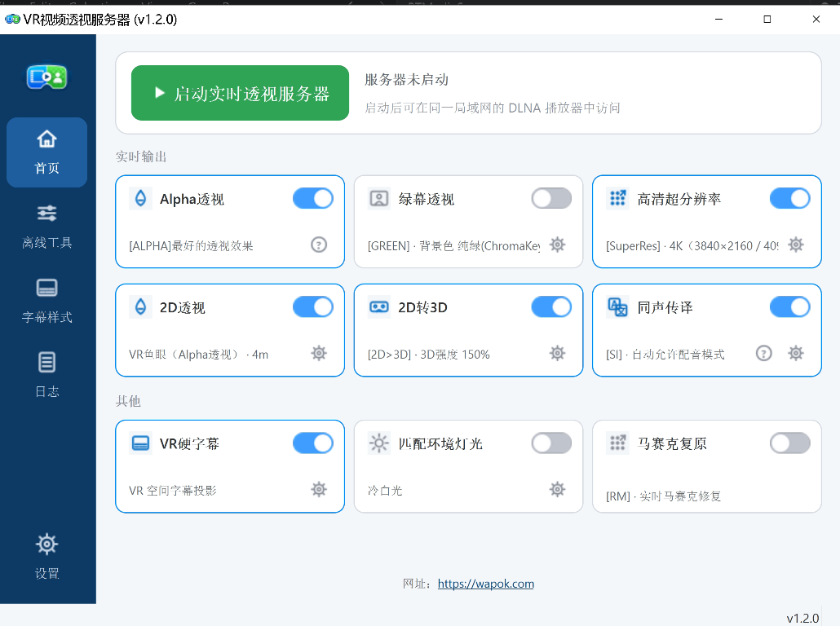Open VR硬字幕 gear settings
Image resolution: width=840 pixels, height=626 pixels.
click(319, 489)
